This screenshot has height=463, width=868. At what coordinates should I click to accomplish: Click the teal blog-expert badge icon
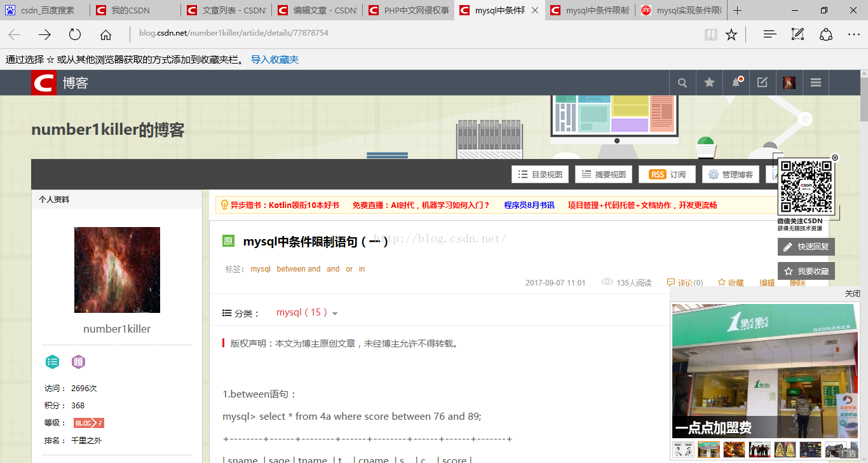pos(52,362)
